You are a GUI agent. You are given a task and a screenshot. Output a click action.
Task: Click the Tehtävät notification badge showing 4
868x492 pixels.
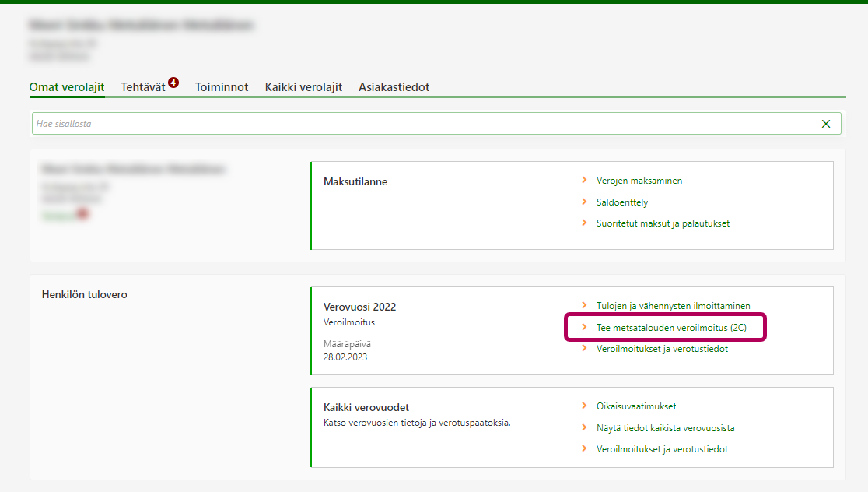click(x=173, y=83)
